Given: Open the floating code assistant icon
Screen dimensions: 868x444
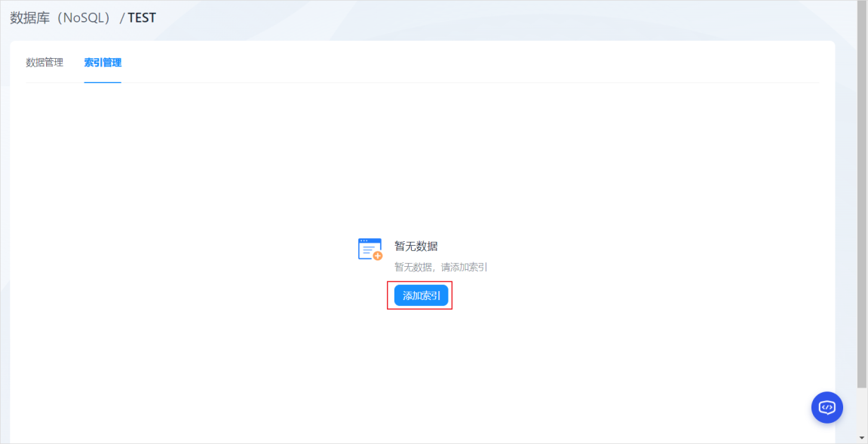Looking at the screenshot, I should (827, 408).
